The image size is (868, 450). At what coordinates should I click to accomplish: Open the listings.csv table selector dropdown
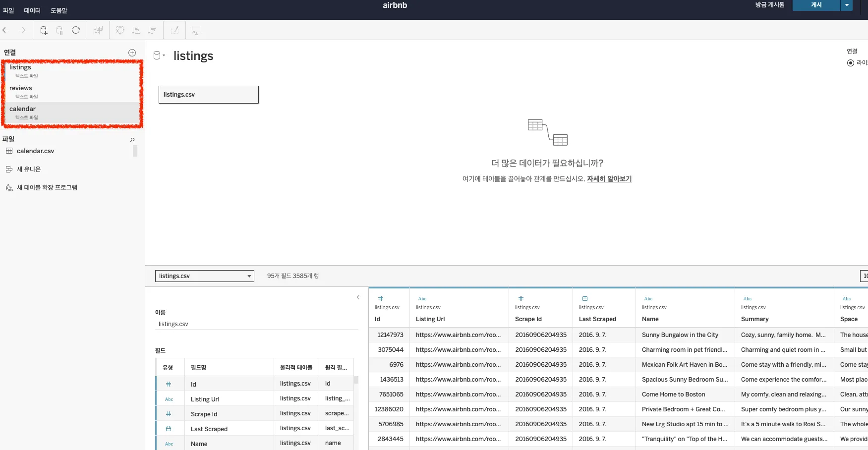(x=205, y=276)
